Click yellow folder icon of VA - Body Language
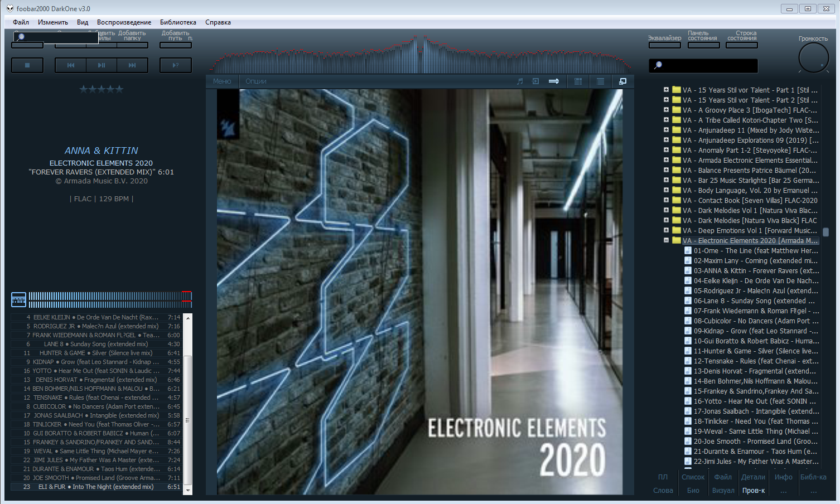840x504 pixels. 677,190
